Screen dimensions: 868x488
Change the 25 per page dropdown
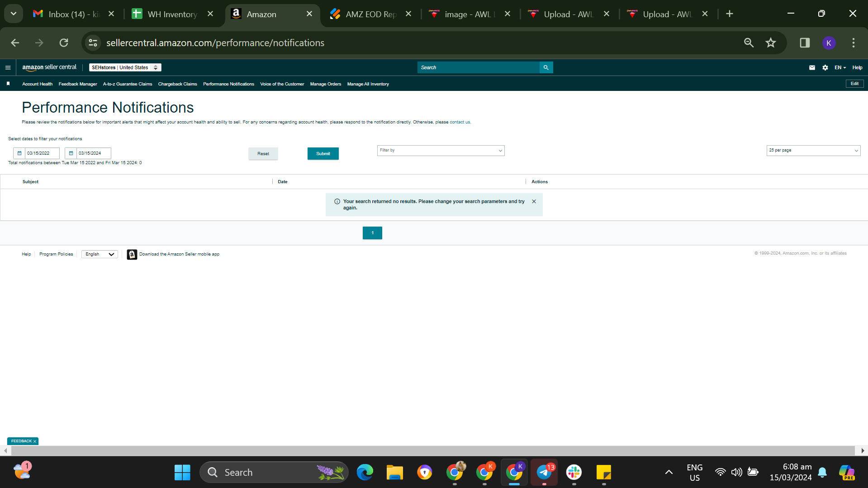point(813,151)
